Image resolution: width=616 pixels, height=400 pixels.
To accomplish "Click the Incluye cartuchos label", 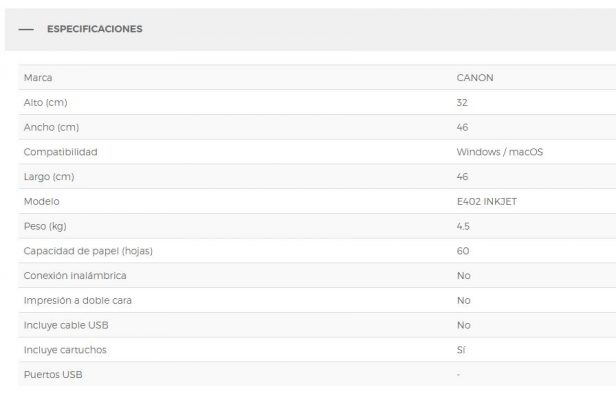I will pos(65,350).
